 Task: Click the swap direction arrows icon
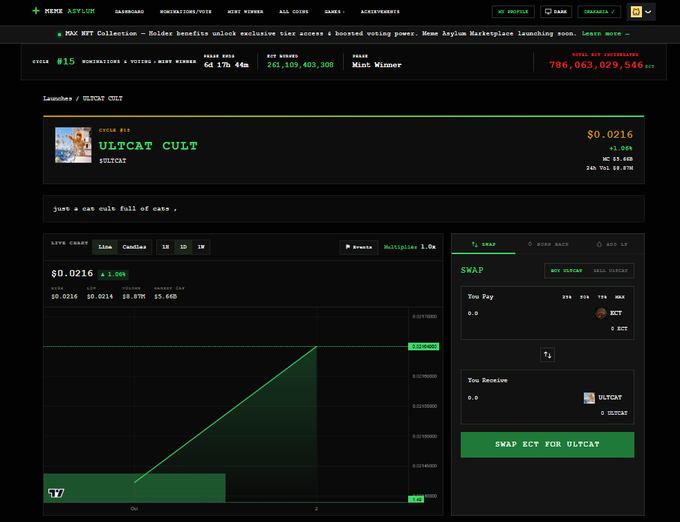(547, 355)
